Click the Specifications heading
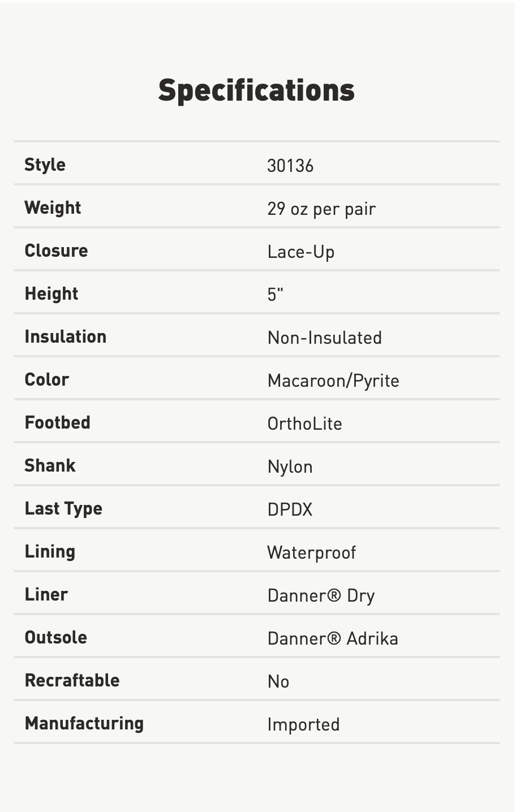 (x=256, y=90)
